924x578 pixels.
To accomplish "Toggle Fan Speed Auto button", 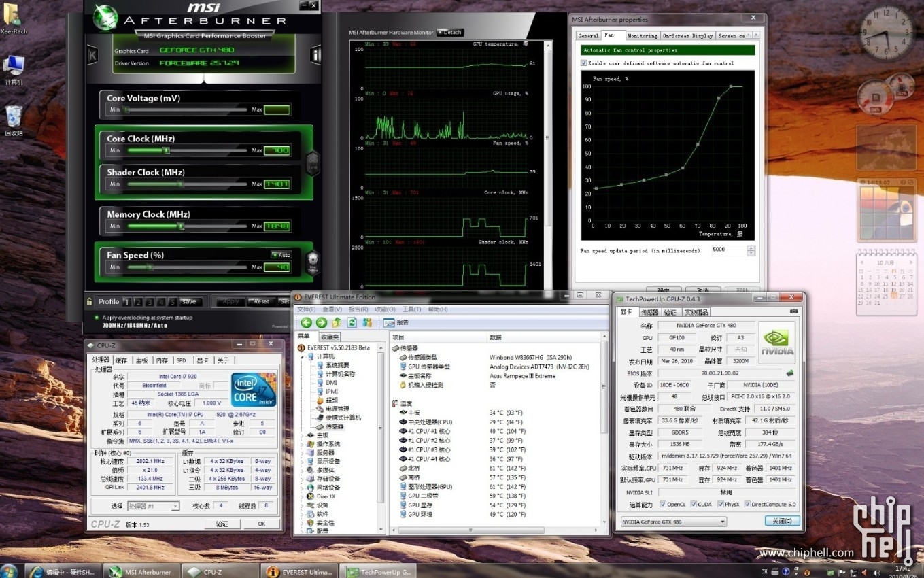I will (x=281, y=255).
